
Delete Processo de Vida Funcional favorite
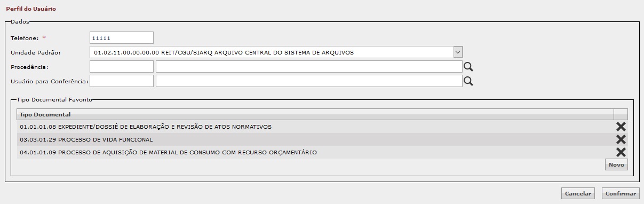[621, 139]
